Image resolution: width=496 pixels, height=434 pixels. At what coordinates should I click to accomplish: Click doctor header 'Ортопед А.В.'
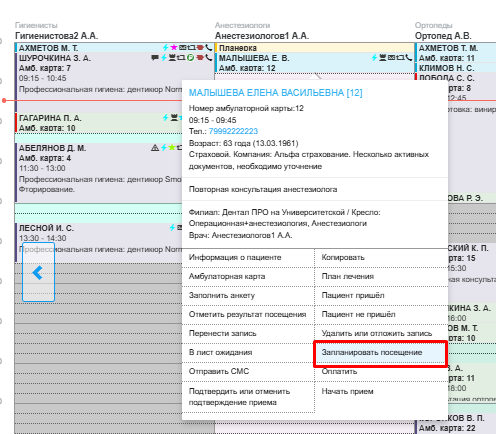(x=443, y=36)
